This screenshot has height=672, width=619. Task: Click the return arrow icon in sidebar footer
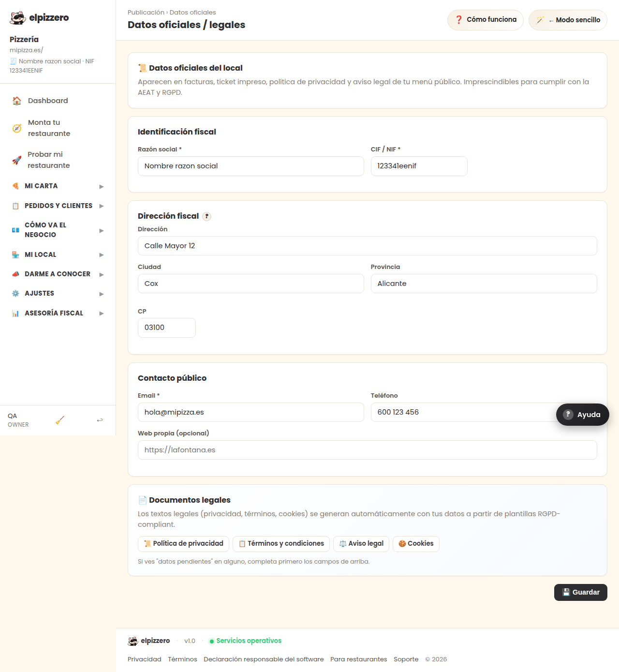point(100,420)
